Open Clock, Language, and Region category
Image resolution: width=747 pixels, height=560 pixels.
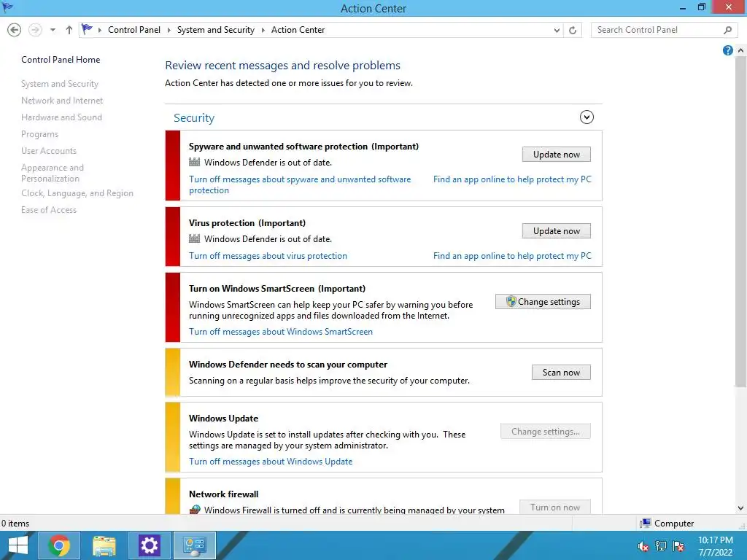pyautogui.click(x=77, y=193)
